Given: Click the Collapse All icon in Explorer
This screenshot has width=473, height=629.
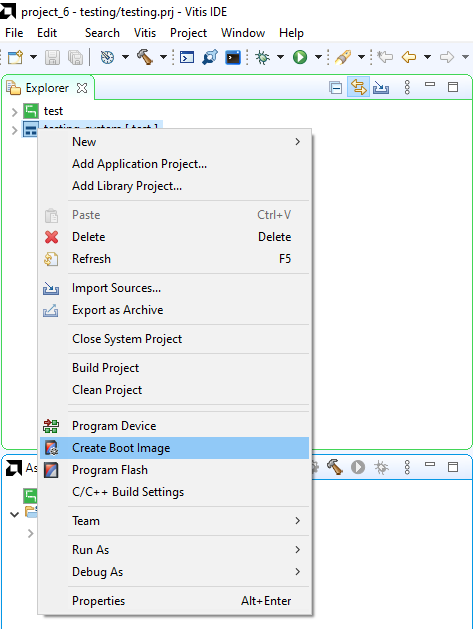Looking at the screenshot, I should click(335, 87).
